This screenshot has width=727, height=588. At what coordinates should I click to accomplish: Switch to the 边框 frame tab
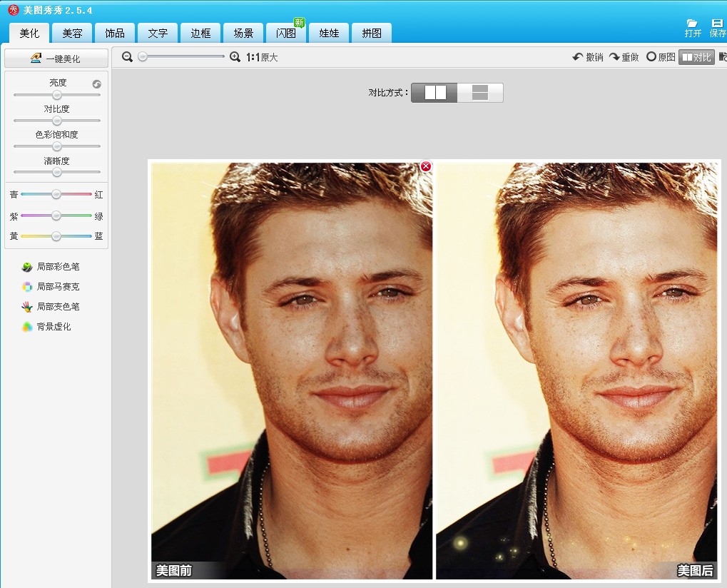(200, 33)
